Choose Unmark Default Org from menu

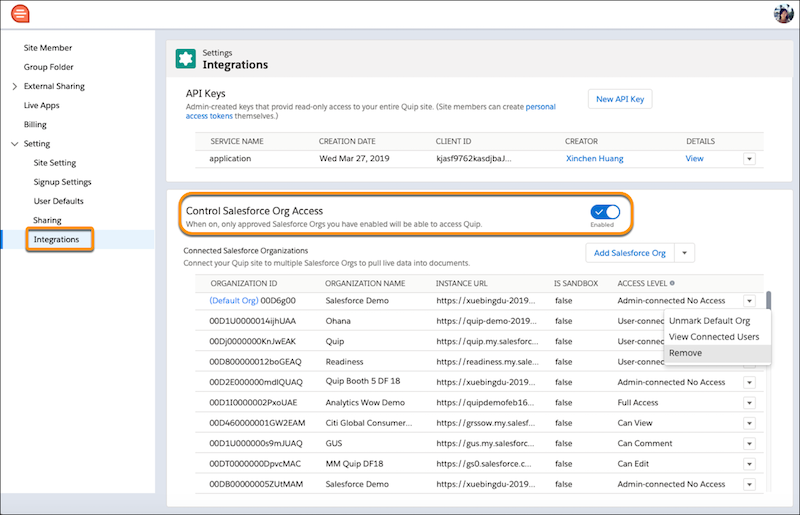tap(709, 321)
